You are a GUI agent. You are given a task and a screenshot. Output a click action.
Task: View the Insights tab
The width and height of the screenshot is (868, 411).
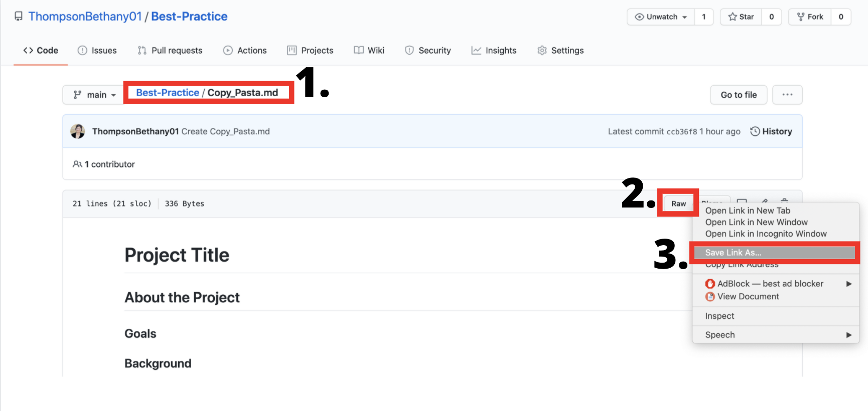pos(494,50)
